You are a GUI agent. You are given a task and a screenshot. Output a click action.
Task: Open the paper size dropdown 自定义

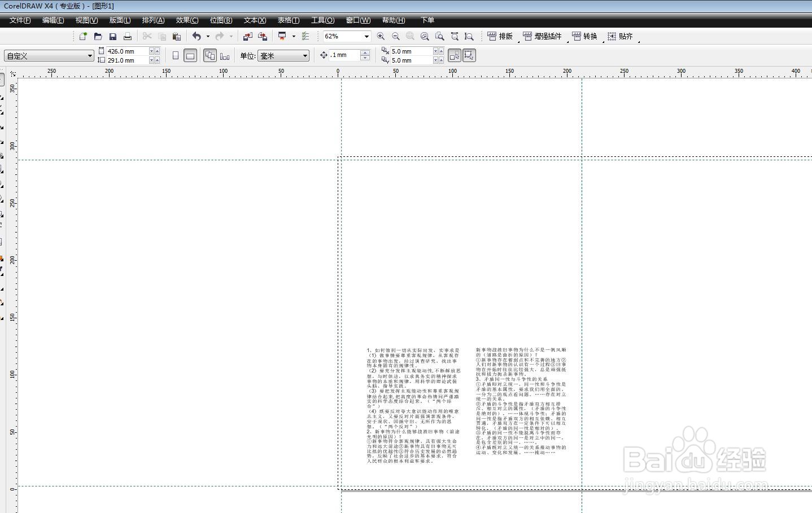[x=49, y=55]
